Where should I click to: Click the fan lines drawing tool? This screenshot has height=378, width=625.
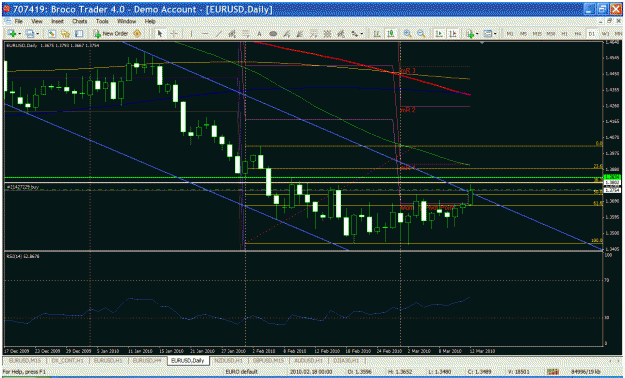click(301, 34)
